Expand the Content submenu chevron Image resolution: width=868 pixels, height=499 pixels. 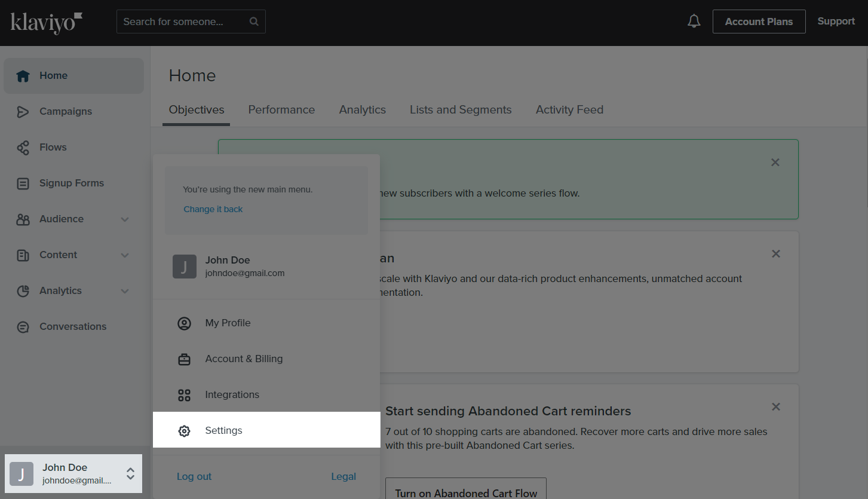(125, 255)
